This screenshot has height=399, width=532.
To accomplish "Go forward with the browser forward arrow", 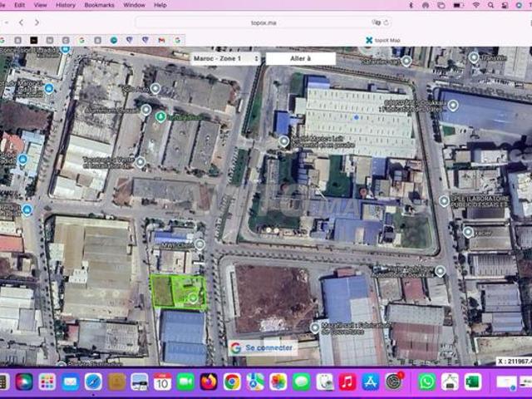I will point(37,22).
